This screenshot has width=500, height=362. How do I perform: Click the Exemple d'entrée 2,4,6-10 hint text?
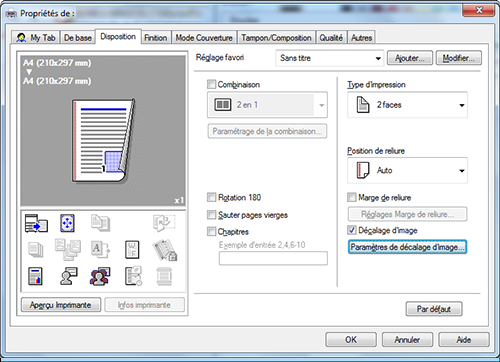pyautogui.click(x=262, y=245)
